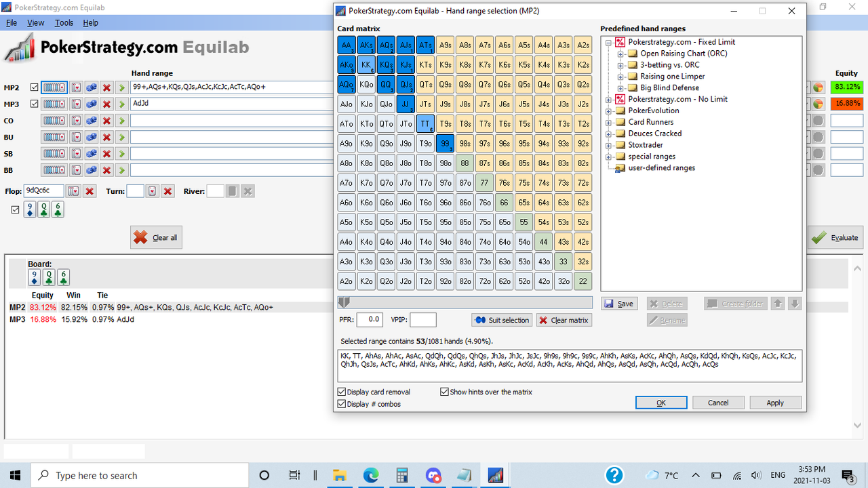
Task: Toggle Show hints over the matrix
Action: coord(444,392)
